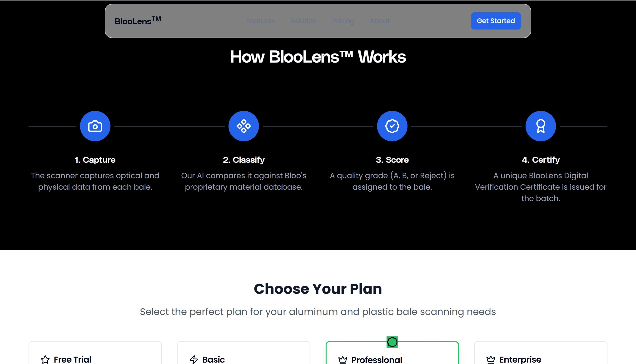Click the '1. Capture' step heading
636x364 pixels.
[95, 160]
